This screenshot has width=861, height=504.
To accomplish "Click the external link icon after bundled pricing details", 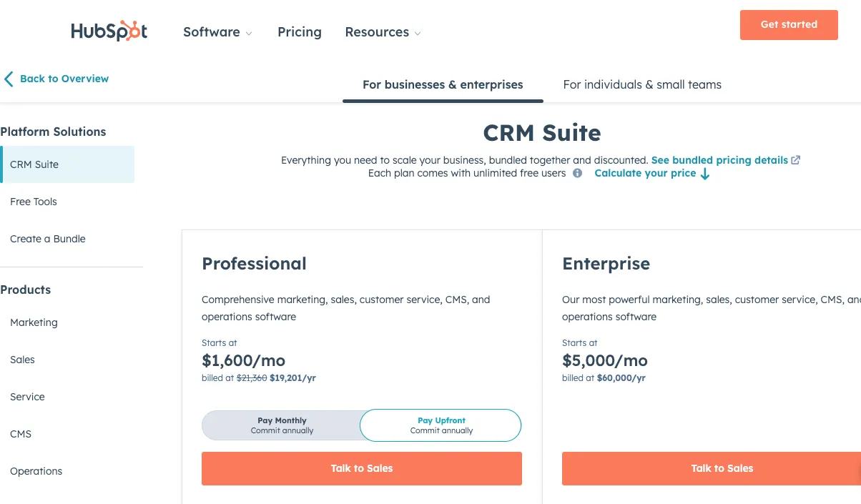I will (x=796, y=160).
